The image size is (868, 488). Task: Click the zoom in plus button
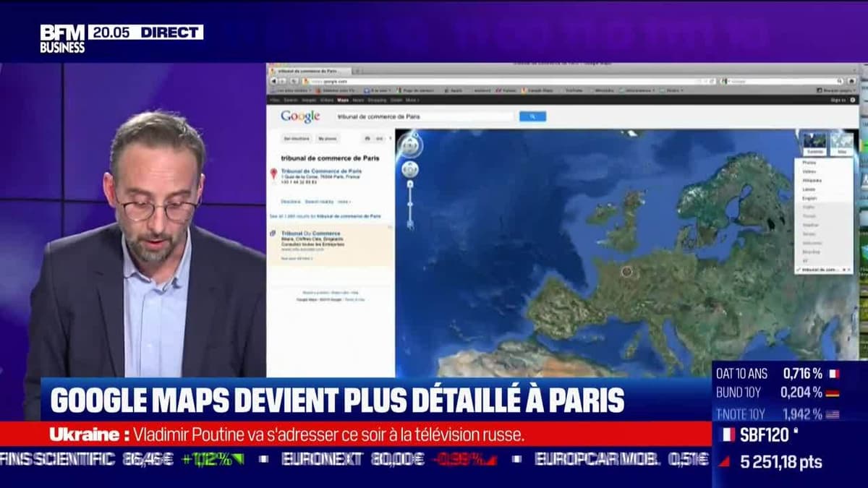(x=410, y=184)
